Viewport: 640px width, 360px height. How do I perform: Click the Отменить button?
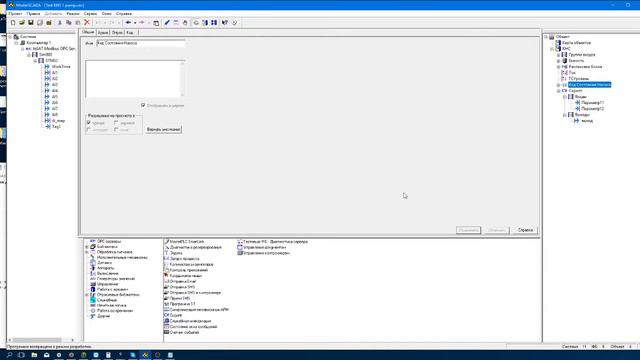tap(497, 230)
